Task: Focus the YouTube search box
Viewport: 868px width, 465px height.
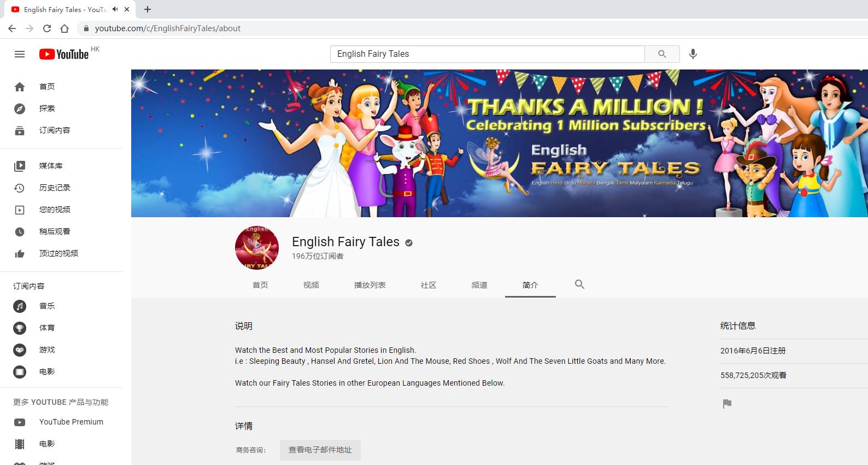Action: pos(488,54)
